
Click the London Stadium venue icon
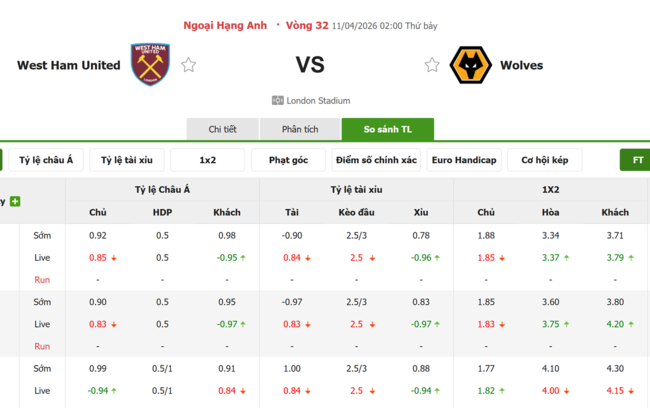click(277, 100)
